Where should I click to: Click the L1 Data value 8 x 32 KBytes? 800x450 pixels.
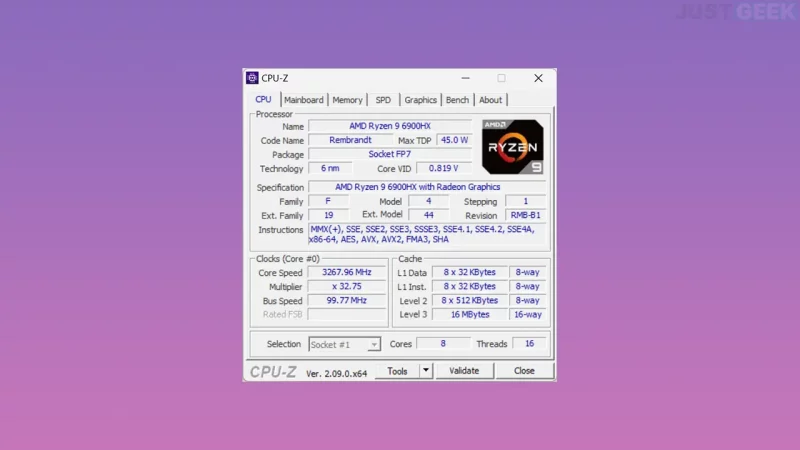pos(469,272)
